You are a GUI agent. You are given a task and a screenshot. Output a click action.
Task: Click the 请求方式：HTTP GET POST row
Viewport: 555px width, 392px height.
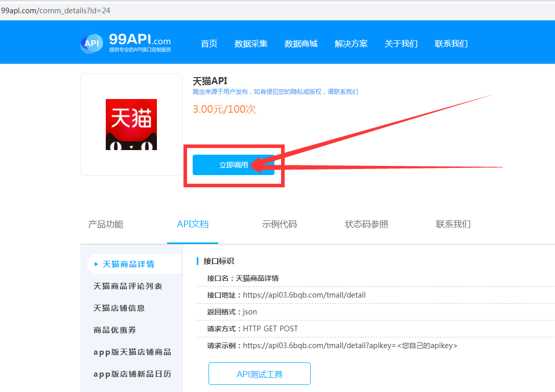tap(376, 329)
